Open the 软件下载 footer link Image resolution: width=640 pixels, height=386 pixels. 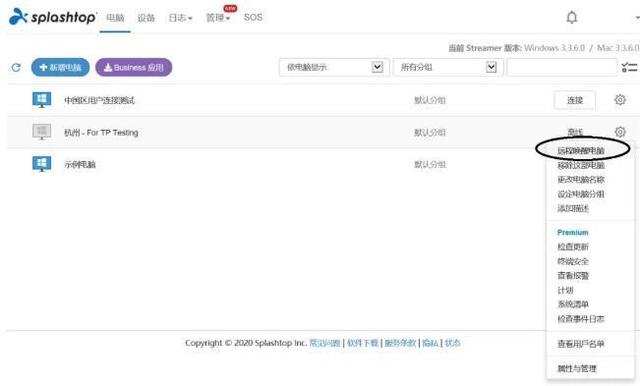362,343
